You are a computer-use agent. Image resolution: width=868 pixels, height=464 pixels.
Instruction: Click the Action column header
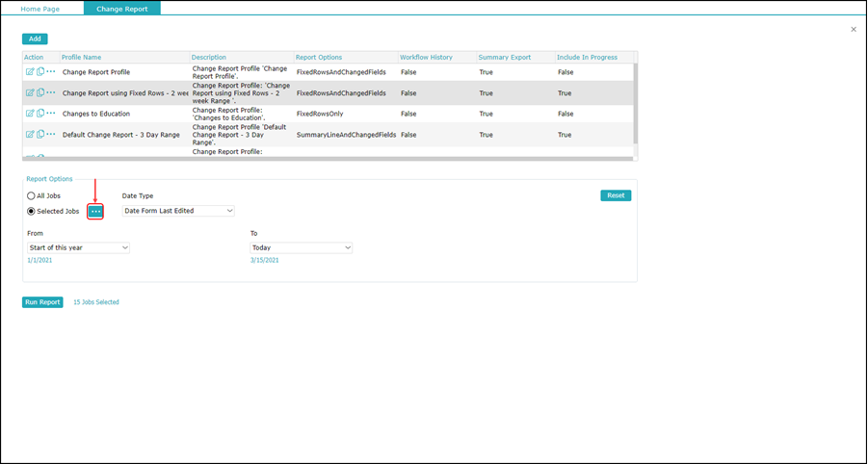coord(34,57)
